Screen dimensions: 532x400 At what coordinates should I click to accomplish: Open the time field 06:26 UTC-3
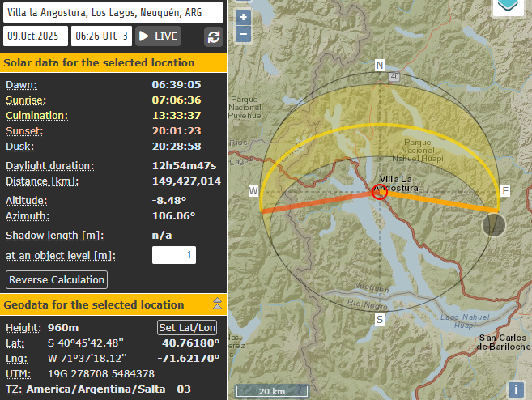[x=101, y=36]
